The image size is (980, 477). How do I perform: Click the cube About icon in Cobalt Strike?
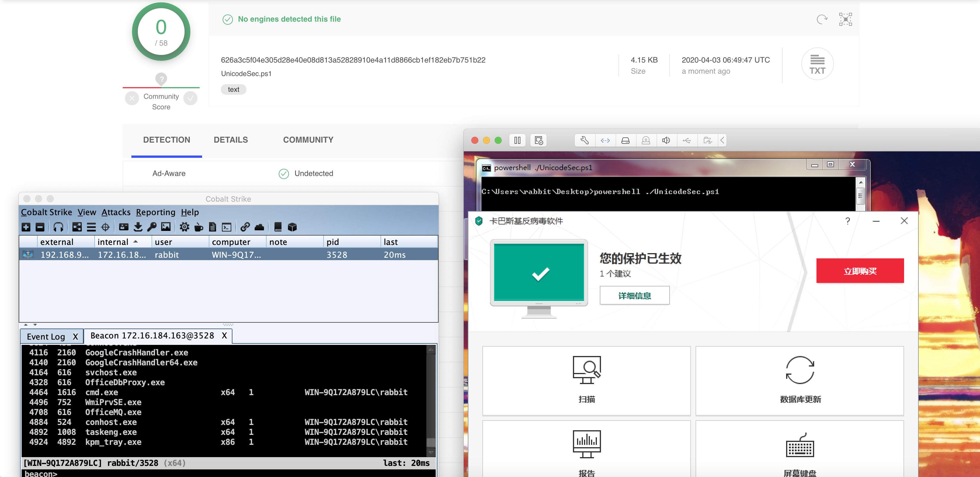point(292,227)
